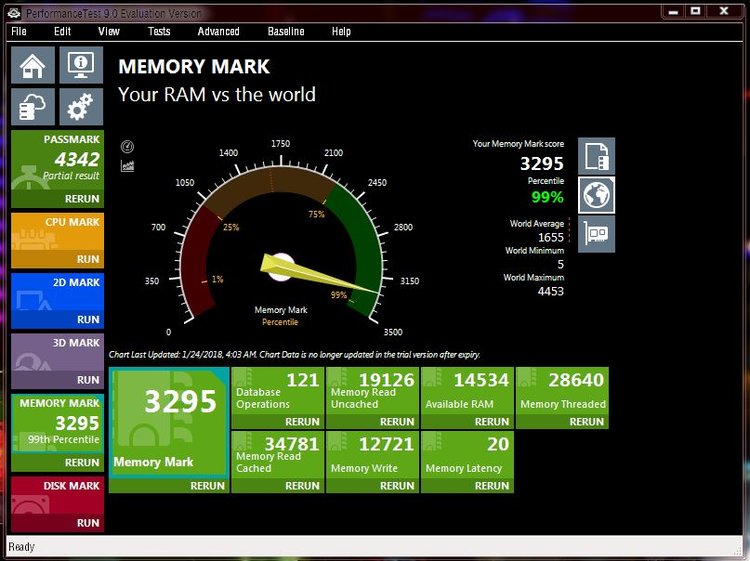The height and width of the screenshot is (561, 750).
Task: Select the sidebar Memory Mark 99th Percentile tile
Action: (57, 424)
